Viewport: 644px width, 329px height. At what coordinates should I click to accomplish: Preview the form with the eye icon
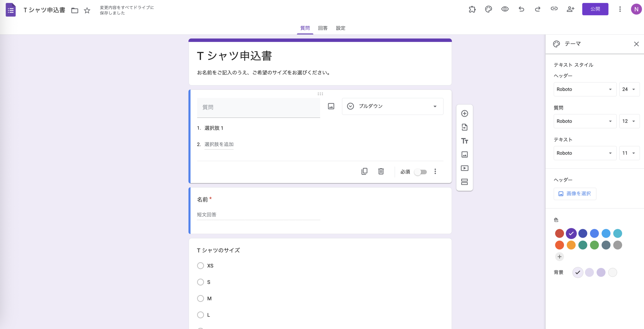pos(505,9)
